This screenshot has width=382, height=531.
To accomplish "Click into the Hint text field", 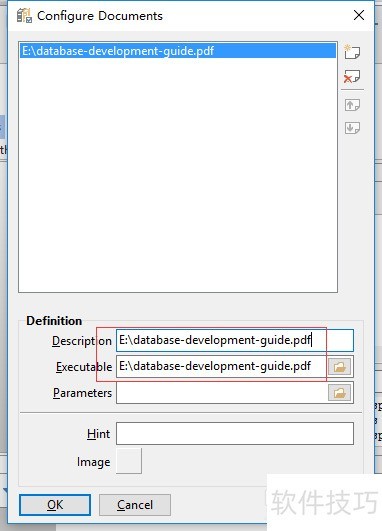I will 235,433.
